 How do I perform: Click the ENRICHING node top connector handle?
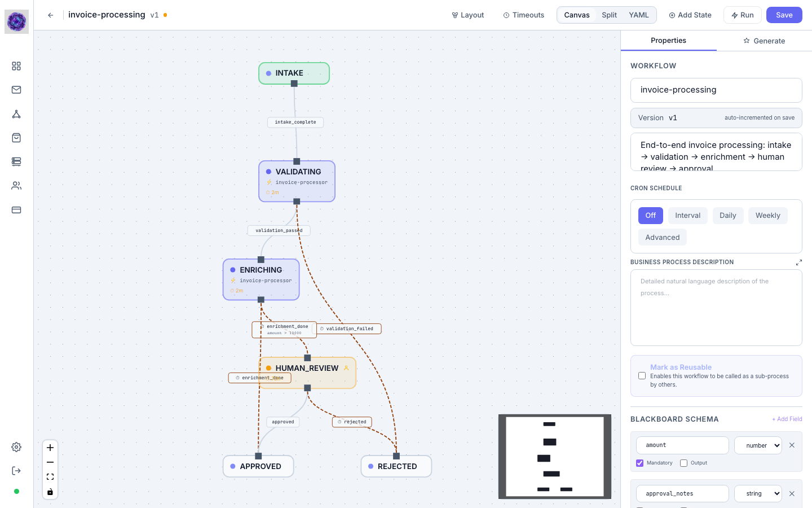pyautogui.click(x=261, y=260)
